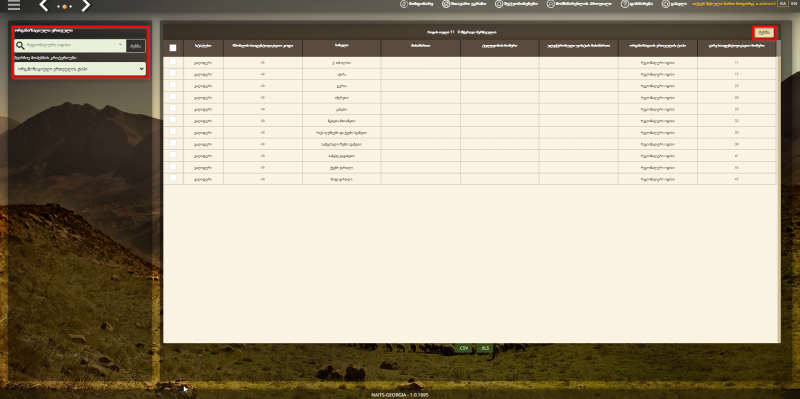Toggle the select-all checkbox in table header
800x399 pixels.
tap(173, 47)
